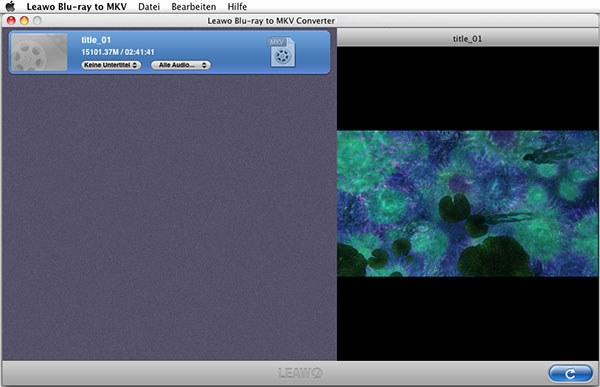
Task: Open the Hilfe menu
Action: (x=237, y=7)
